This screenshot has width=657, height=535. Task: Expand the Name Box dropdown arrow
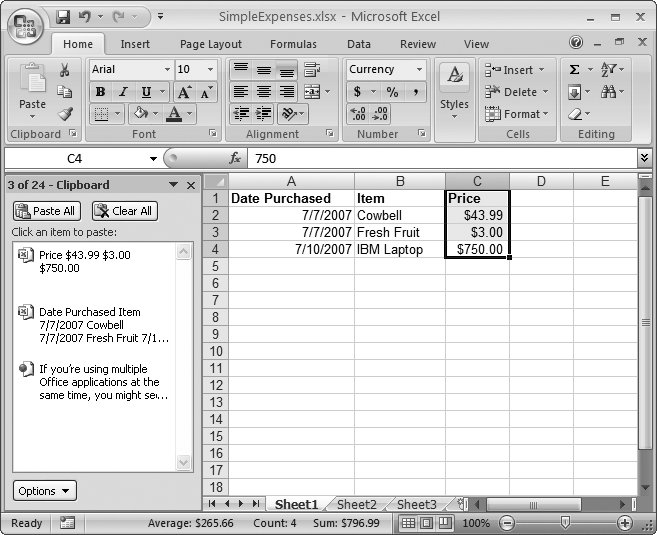tap(153, 158)
